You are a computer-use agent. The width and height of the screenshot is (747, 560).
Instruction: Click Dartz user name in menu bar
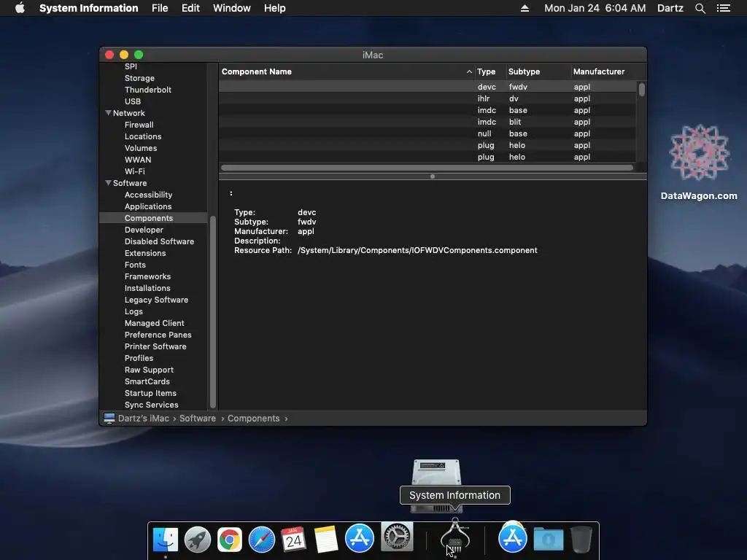[x=670, y=8]
